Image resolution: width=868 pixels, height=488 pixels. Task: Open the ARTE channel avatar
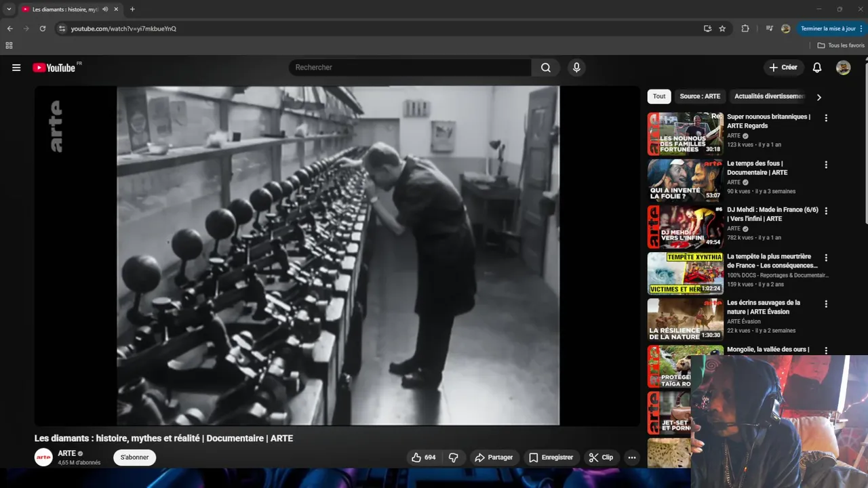(43, 457)
